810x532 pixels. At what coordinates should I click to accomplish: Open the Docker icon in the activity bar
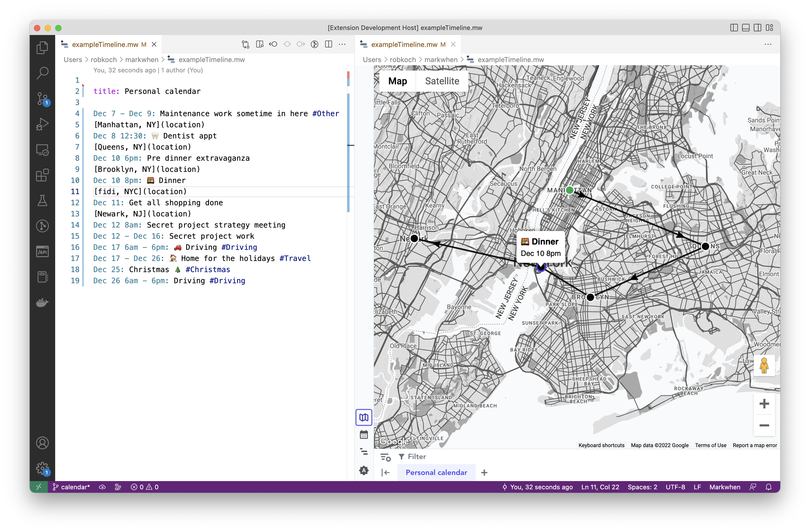[42, 302]
